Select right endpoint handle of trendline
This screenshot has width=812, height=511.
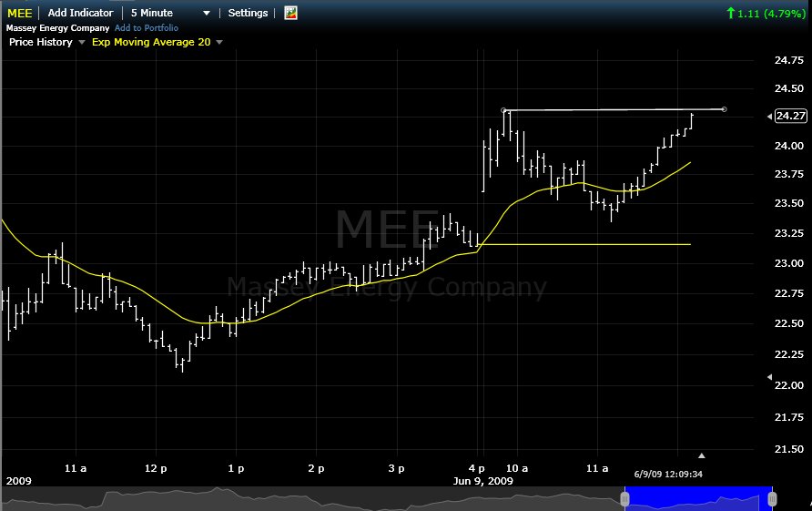(724, 109)
